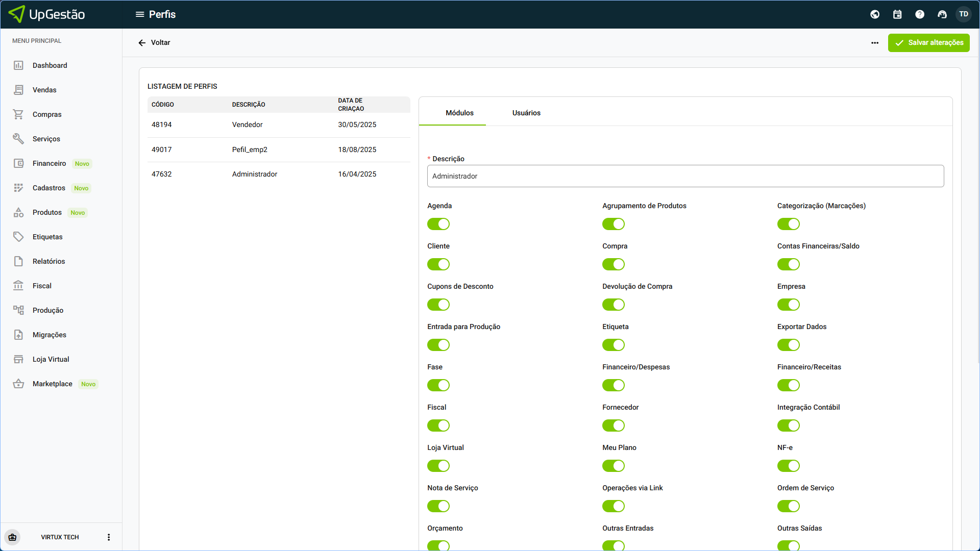980x551 pixels.
Task: Click the Etiquetas tag icon in sidebar
Action: pyautogui.click(x=18, y=237)
